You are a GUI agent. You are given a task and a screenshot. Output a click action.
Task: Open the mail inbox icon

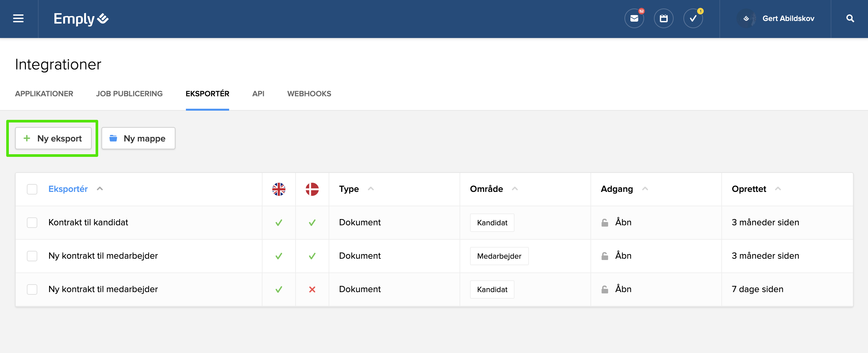[x=634, y=19]
